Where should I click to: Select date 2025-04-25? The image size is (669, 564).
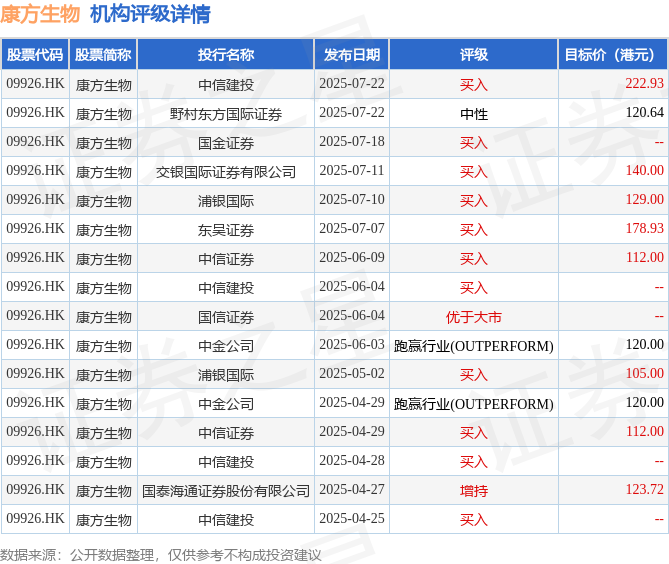coord(352,519)
